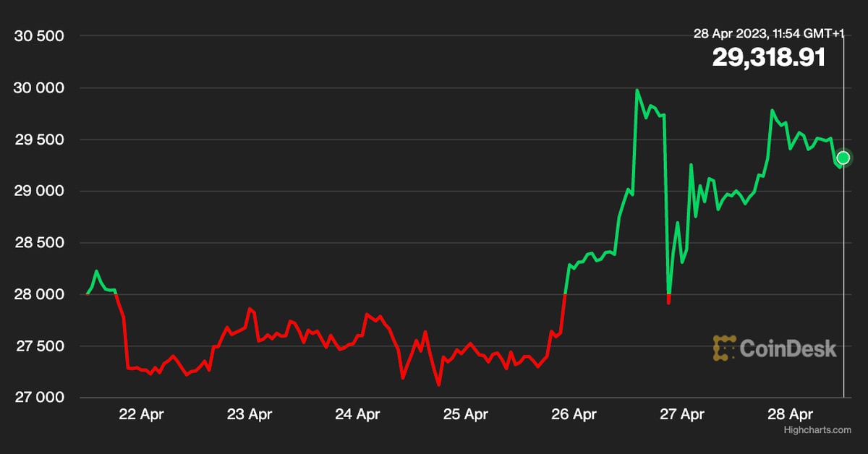Select the 23 Apr axis label

[x=249, y=414]
